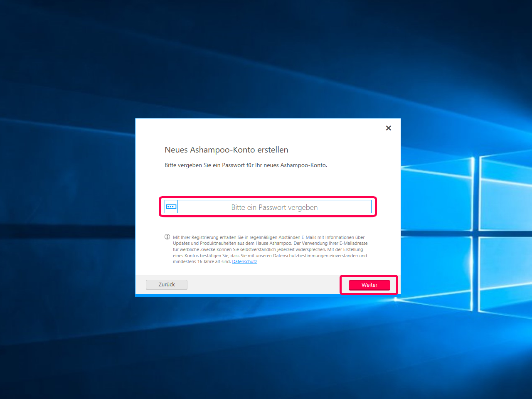Viewport: 532px width, 399px height.
Task: Click the heading 'Neues Ashampoo-Konto erstellen'
Action: coord(227,150)
